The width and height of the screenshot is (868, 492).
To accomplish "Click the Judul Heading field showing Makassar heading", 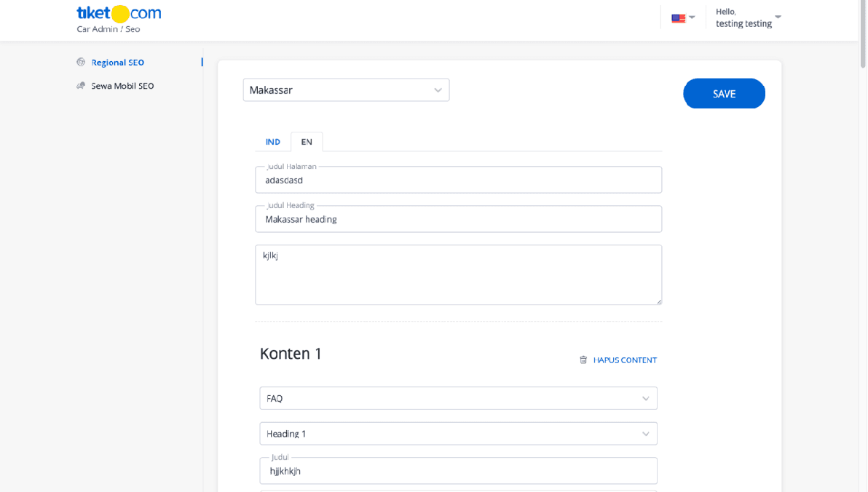I will (x=458, y=219).
